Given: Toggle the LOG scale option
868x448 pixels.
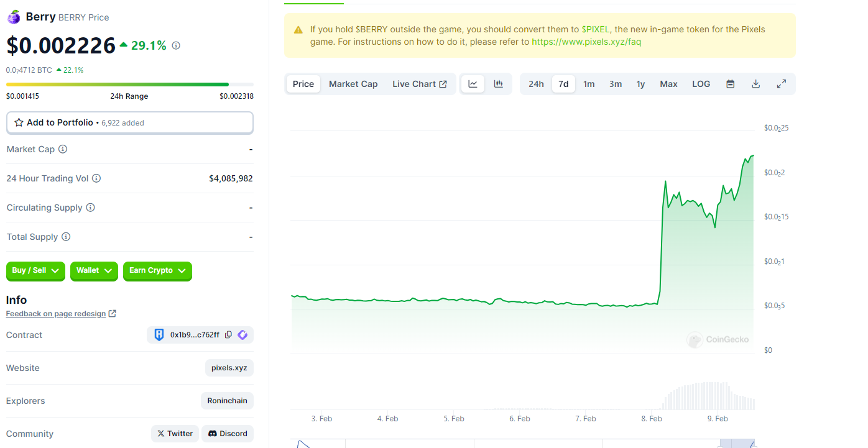Looking at the screenshot, I should (x=701, y=84).
